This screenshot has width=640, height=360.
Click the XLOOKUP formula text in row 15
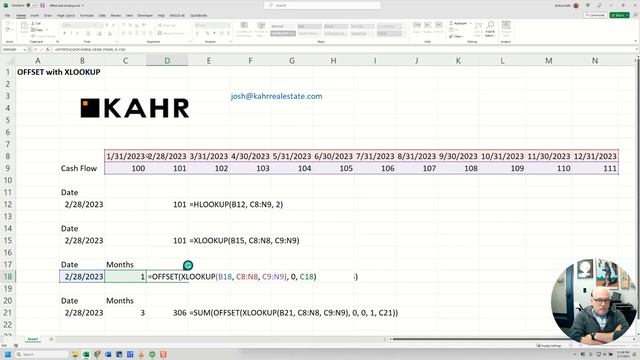(244, 240)
